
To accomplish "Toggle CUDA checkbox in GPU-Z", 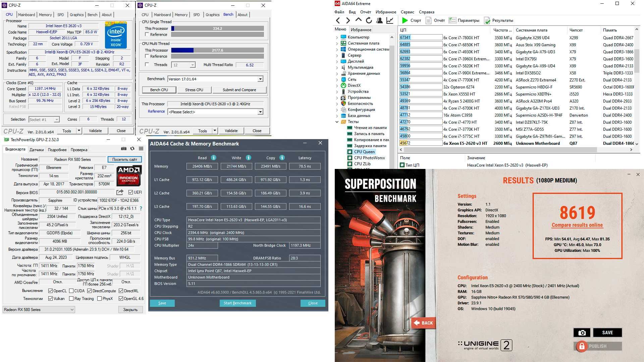I will pyautogui.click(x=71, y=291).
